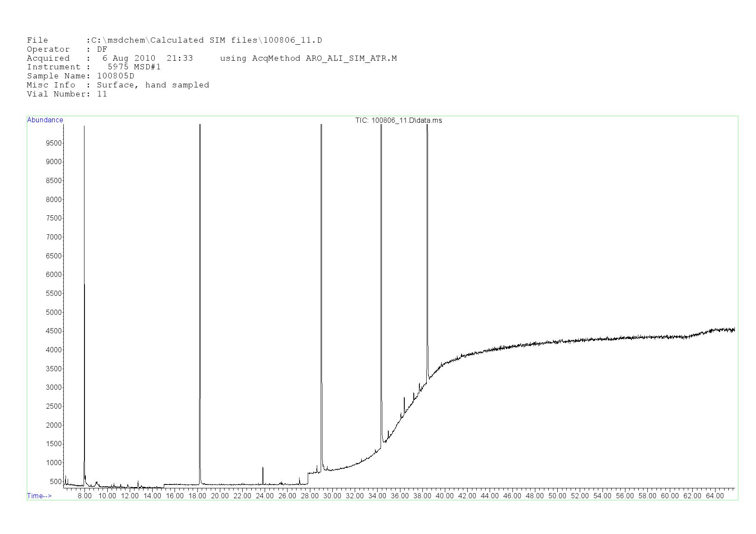The width and height of the screenshot is (756, 534).
Task: Click the 500 abundance tick label
Action: click(x=55, y=481)
